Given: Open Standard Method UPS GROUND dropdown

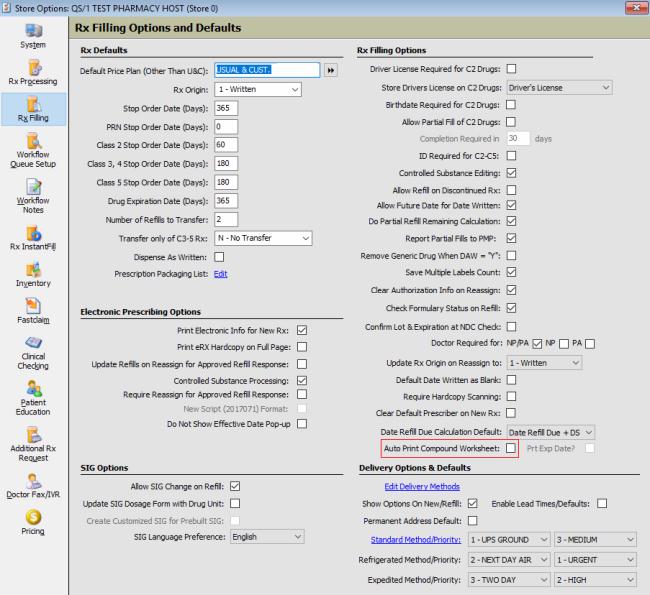Looking at the screenshot, I should [x=509, y=540].
